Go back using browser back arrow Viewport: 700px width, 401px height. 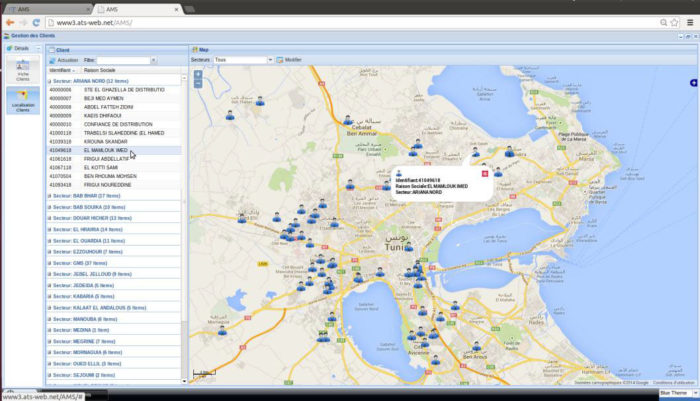9,20
